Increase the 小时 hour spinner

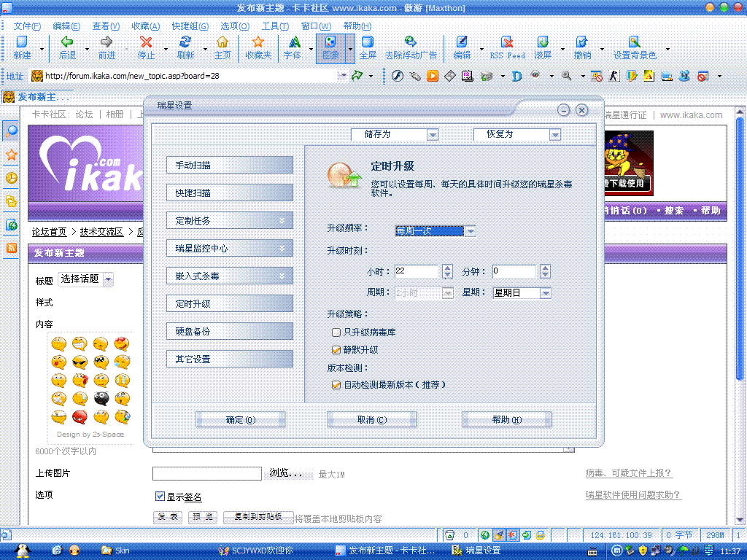(x=447, y=268)
